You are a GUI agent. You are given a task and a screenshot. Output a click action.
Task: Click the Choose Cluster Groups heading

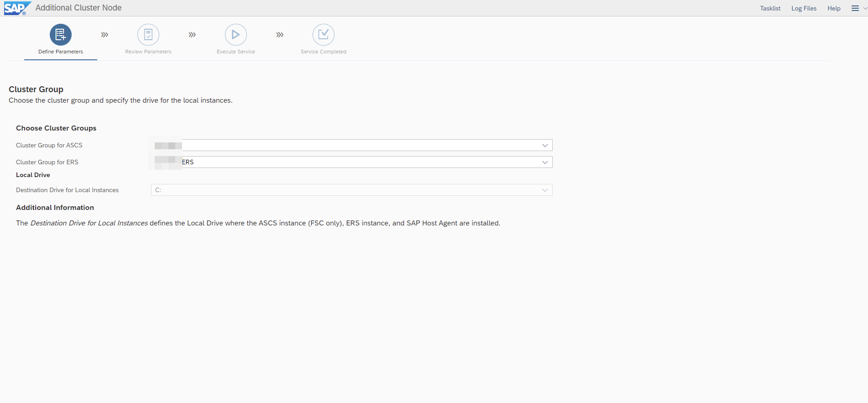[56, 128]
